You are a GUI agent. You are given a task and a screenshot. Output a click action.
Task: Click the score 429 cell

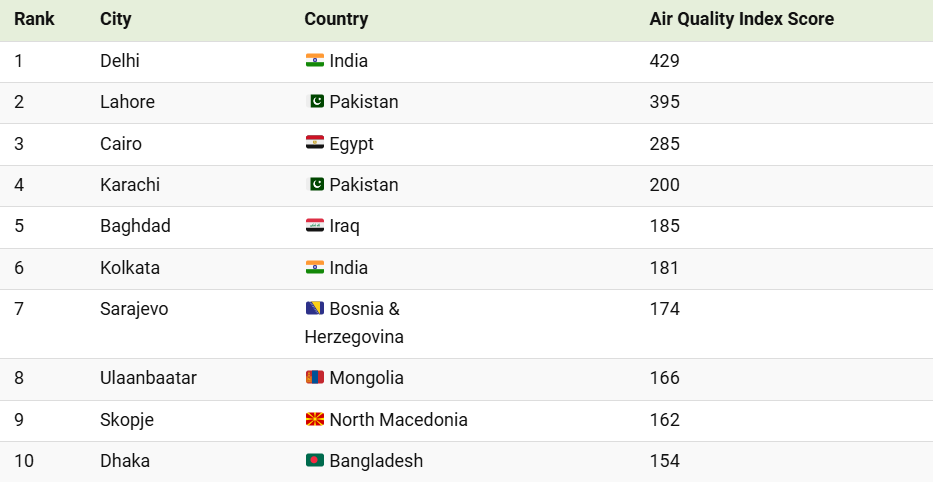(x=664, y=61)
